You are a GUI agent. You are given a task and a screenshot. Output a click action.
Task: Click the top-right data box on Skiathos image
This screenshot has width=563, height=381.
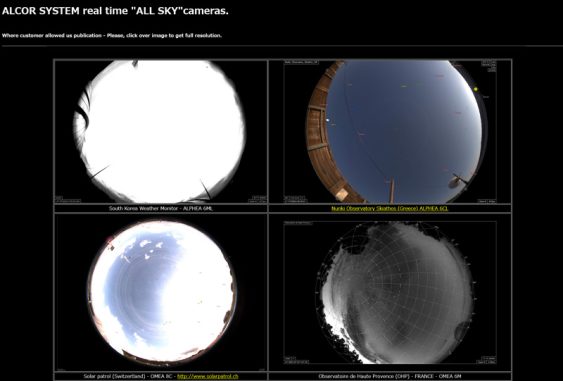click(489, 67)
